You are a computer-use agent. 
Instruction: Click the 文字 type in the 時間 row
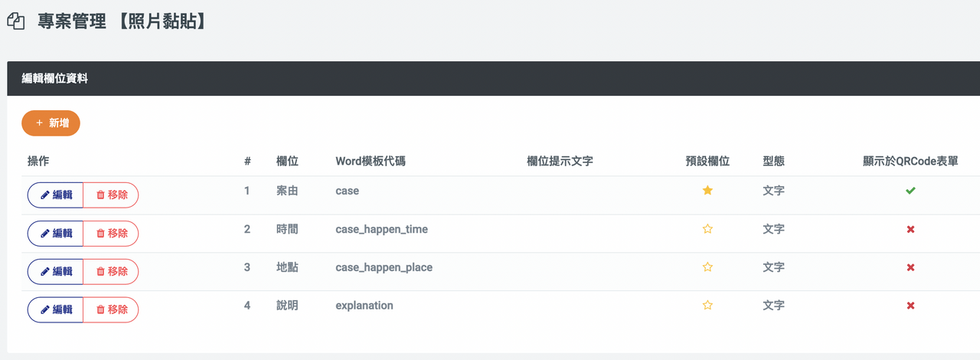[773, 229]
